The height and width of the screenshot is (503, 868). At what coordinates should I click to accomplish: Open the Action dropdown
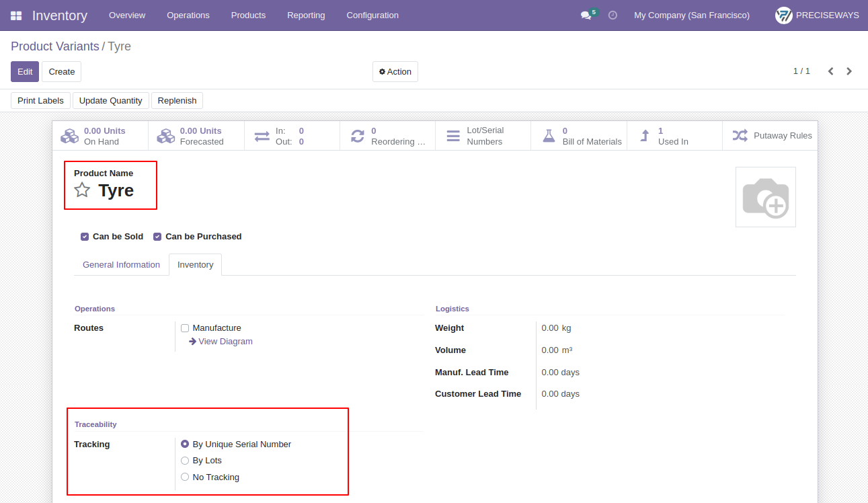point(395,72)
